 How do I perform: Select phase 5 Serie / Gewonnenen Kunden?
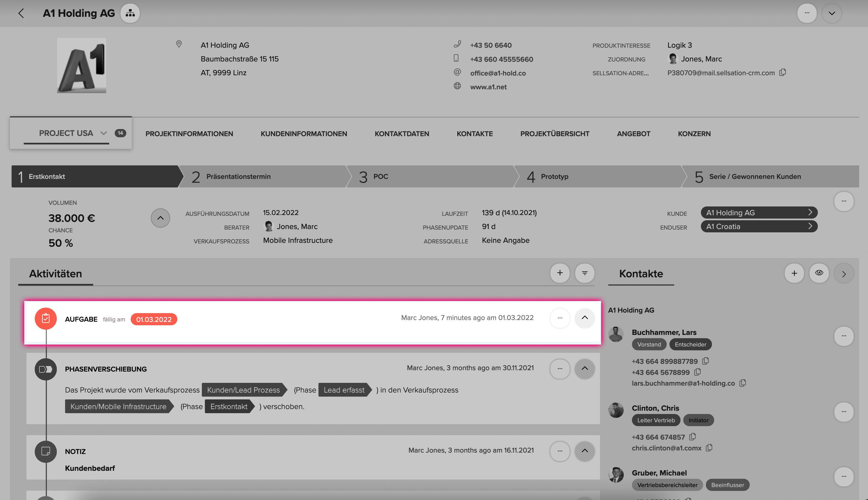tap(770, 176)
